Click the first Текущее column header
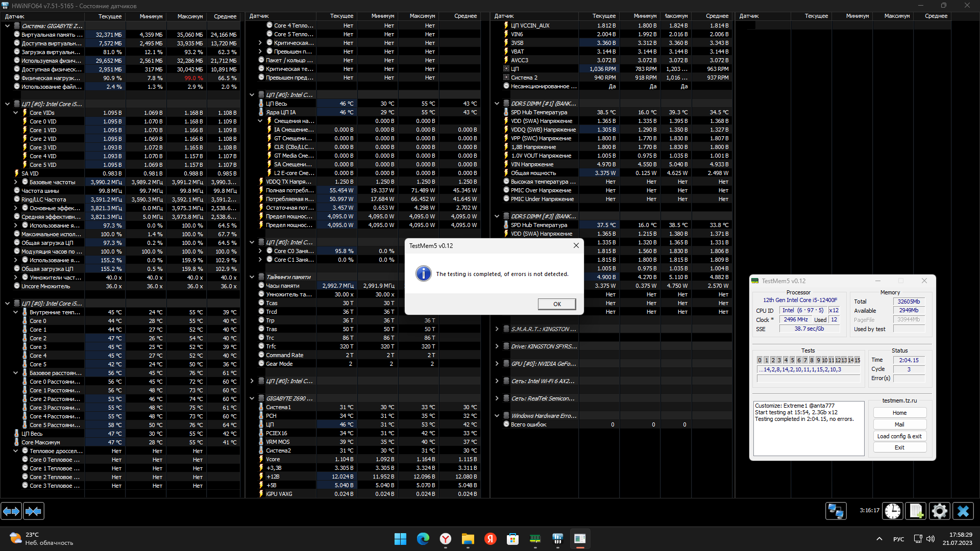This screenshot has height=551, width=980. (x=110, y=16)
